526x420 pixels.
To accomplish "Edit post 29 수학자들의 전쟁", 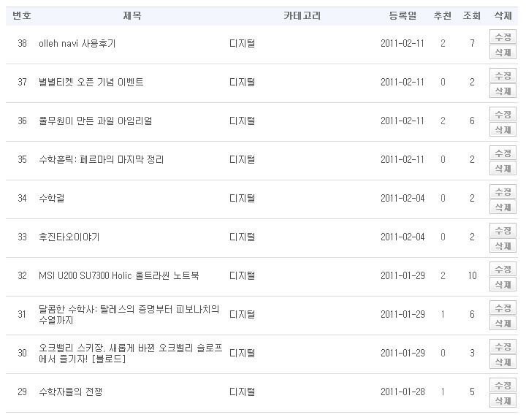I will point(503,386).
